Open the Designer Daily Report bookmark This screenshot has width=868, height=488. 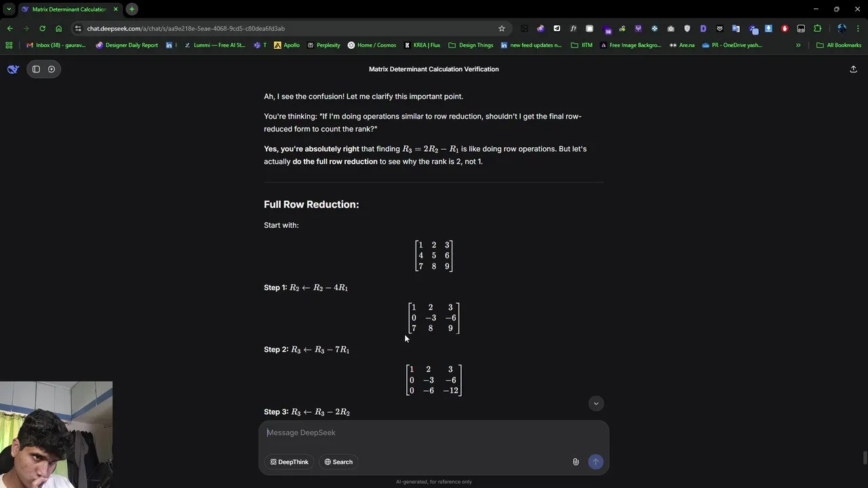(x=127, y=45)
